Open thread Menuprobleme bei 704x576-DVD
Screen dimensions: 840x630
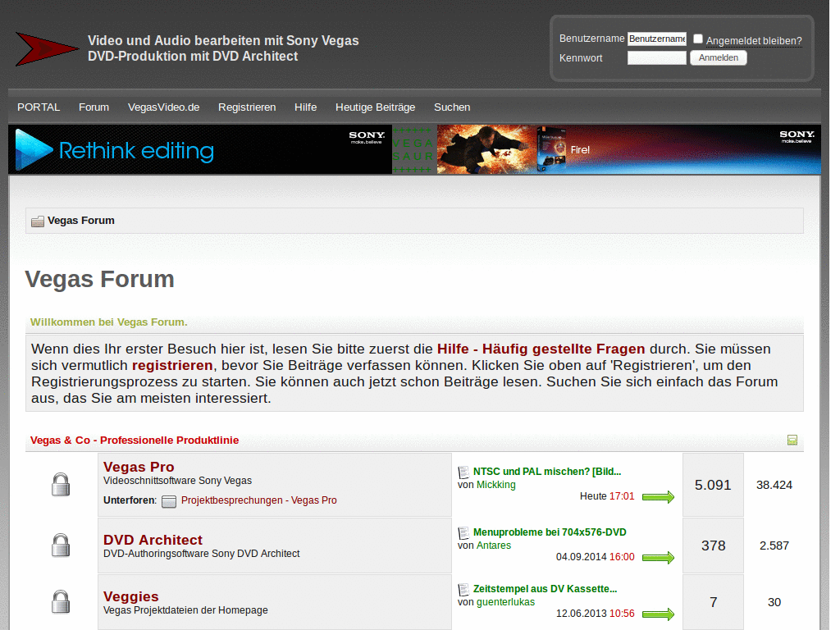(550, 532)
